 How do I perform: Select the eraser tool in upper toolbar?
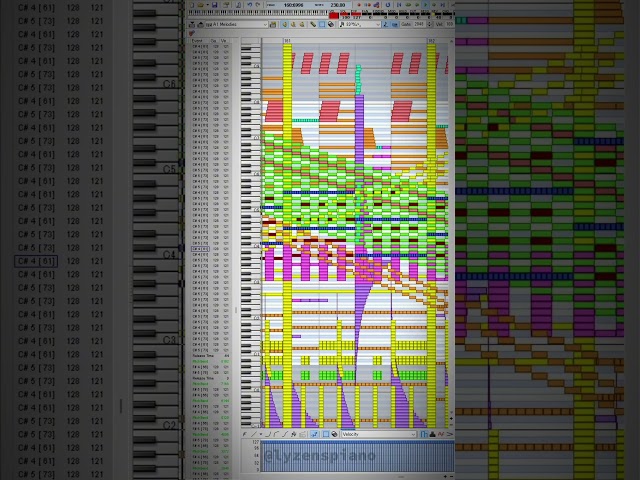point(331,24)
